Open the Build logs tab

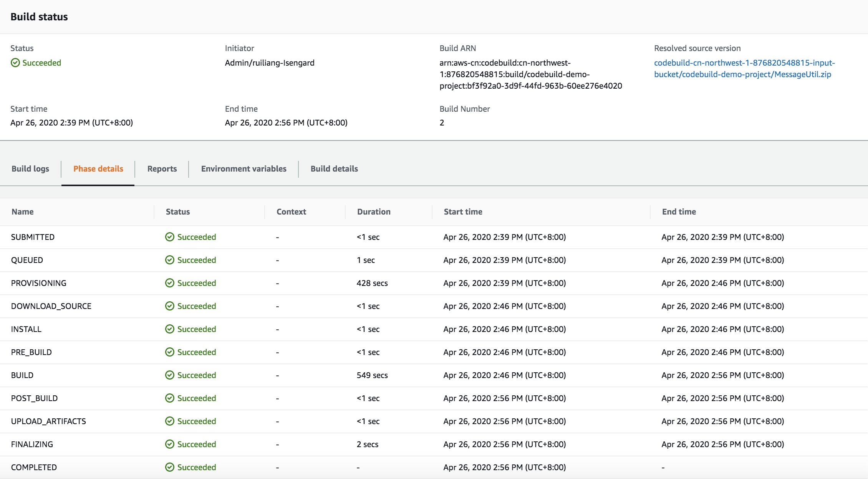[30, 169]
